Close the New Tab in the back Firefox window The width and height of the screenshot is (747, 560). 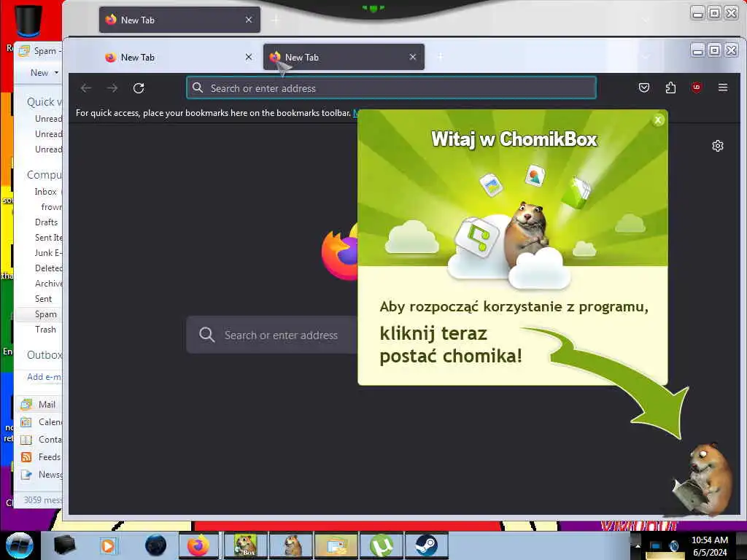[x=249, y=20]
